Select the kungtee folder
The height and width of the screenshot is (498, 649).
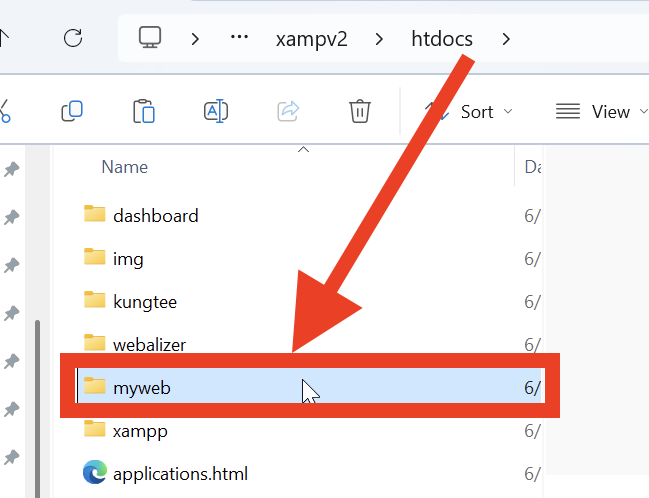click(x=145, y=300)
